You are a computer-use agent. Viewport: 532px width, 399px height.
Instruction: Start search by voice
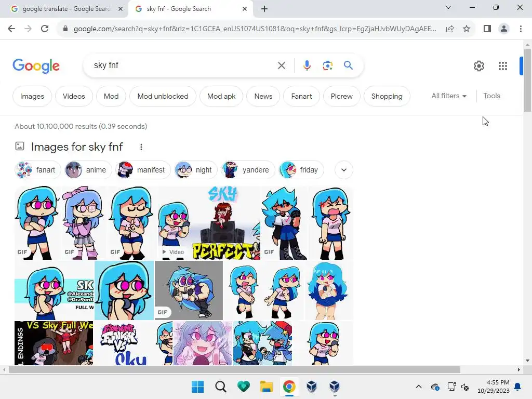coord(307,65)
